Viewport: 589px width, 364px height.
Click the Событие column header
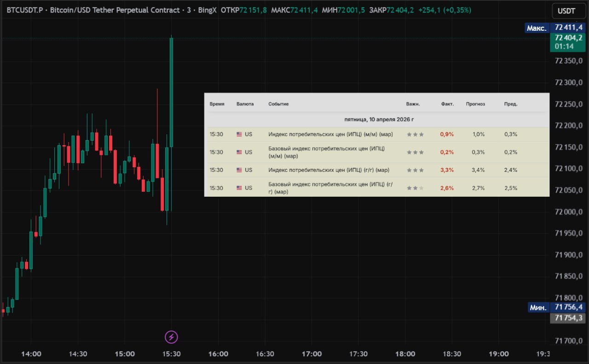click(x=278, y=104)
